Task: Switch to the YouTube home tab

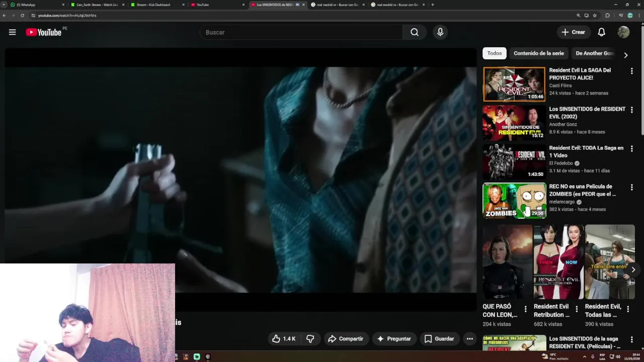Action: click(216, 5)
